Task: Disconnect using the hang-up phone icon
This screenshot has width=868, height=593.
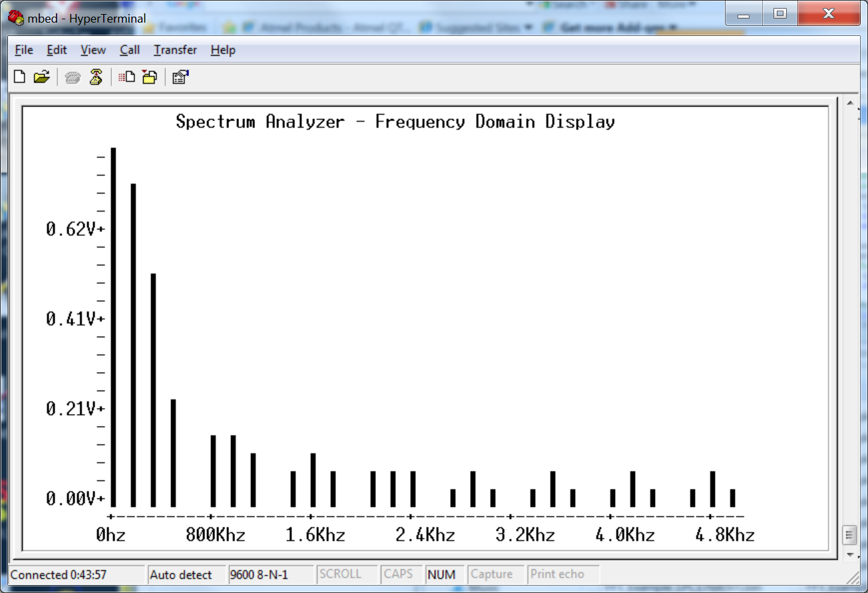Action: pyautogui.click(x=96, y=77)
